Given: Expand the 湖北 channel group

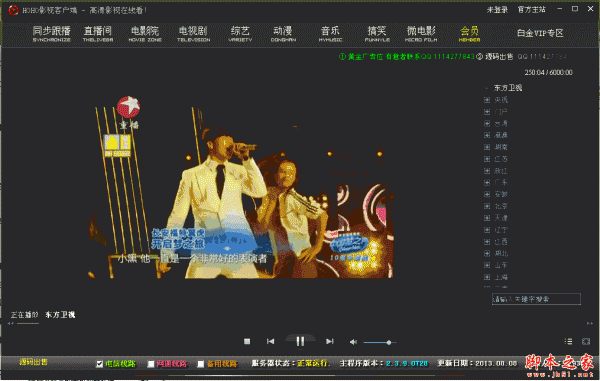Looking at the screenshot, I should tap(487, 253).
